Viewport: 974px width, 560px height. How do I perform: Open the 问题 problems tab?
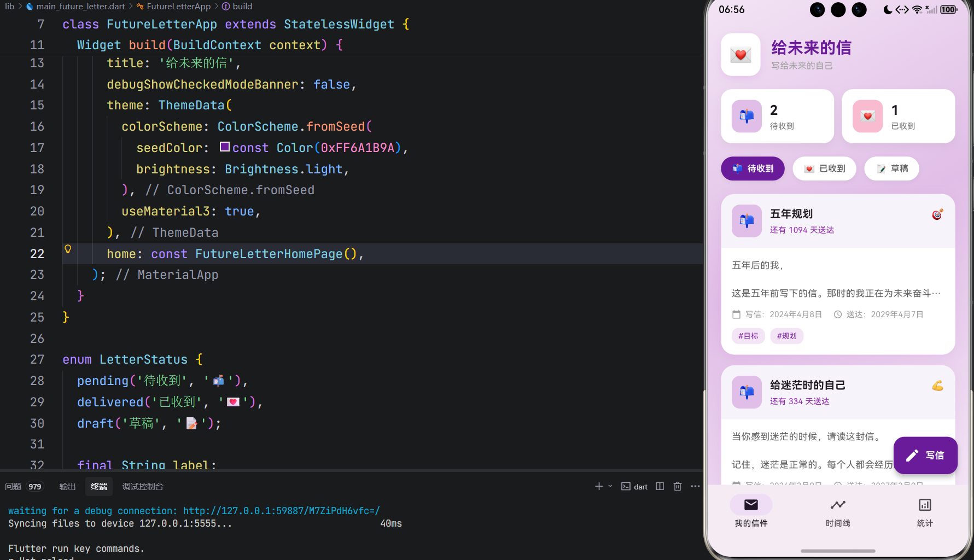(x=13, y=486)
